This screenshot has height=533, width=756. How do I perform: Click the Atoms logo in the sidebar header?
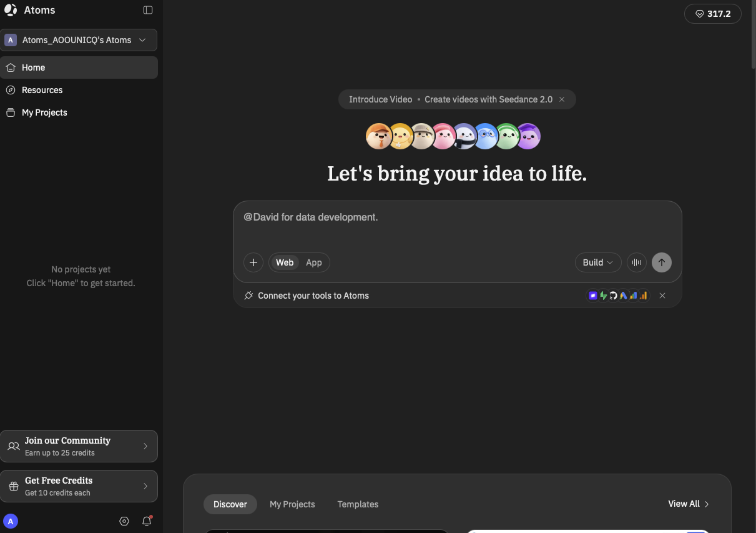pyautogui.click(x=11, y=10)
